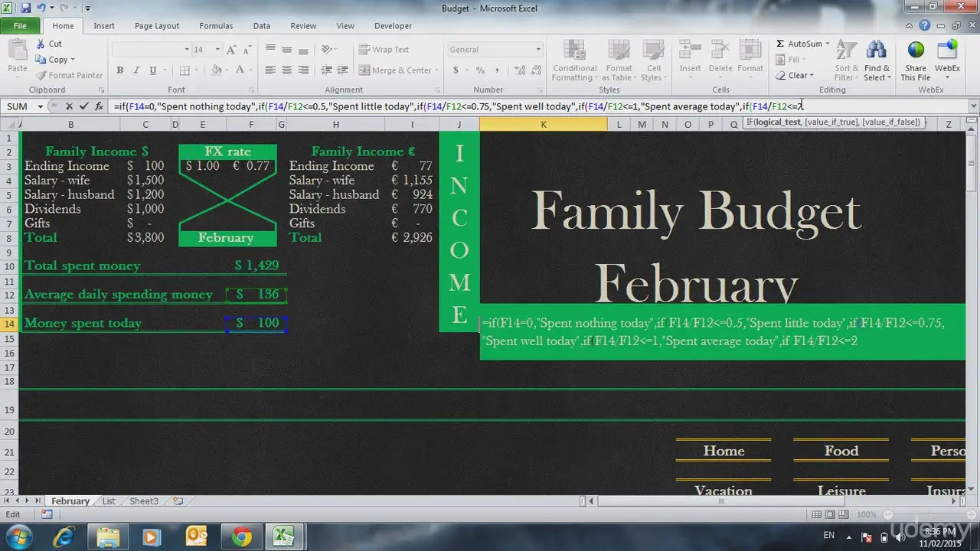The width and height of the screenshot is (980, 551).
Task: Open the File tab
Action: click(x=20, y=26)
